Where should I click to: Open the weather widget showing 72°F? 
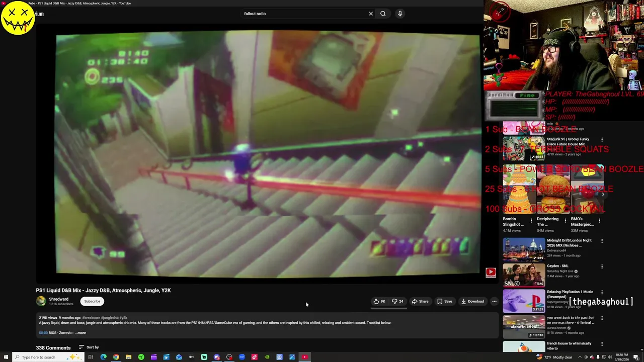(554, 357)
